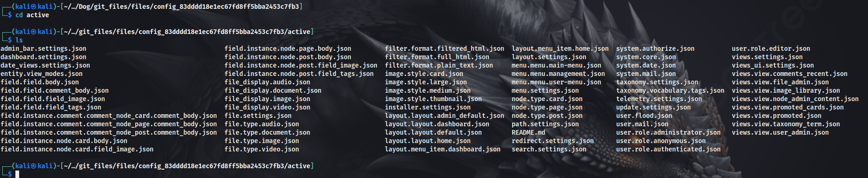868x178 pixels.
Task: Click field.instance.node.card.field_image.json
Action: [77, 149]
